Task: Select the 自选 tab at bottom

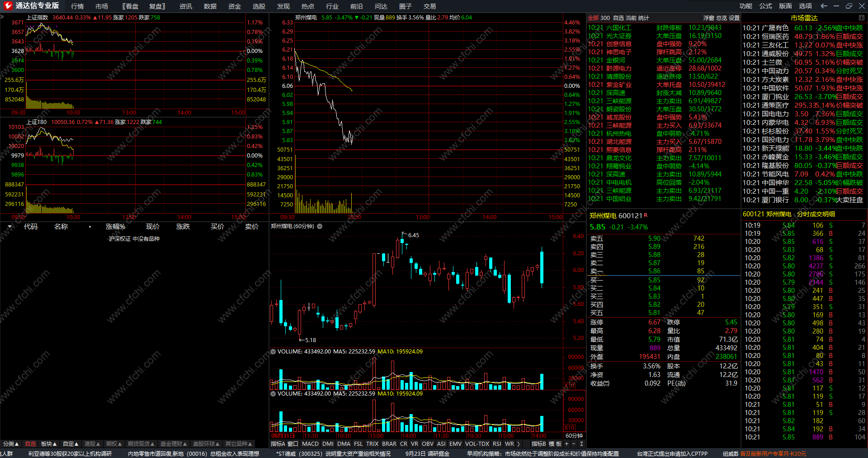Action: tap(30, 444)
